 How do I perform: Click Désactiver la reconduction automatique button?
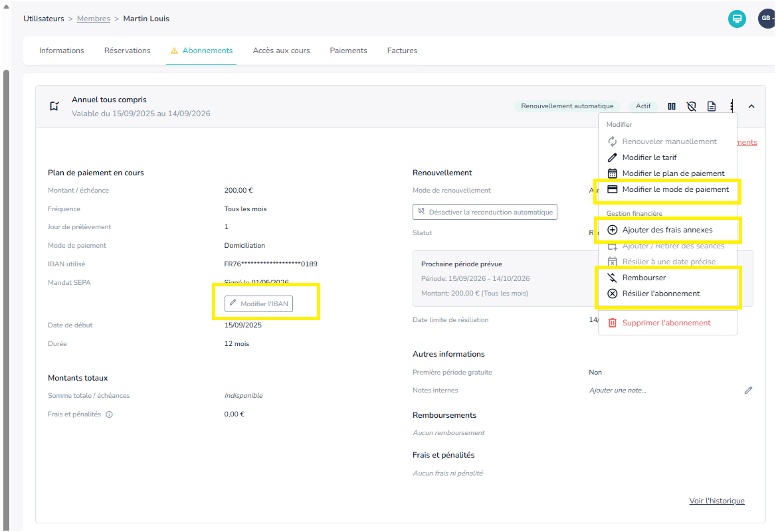(x=484, y=212)
